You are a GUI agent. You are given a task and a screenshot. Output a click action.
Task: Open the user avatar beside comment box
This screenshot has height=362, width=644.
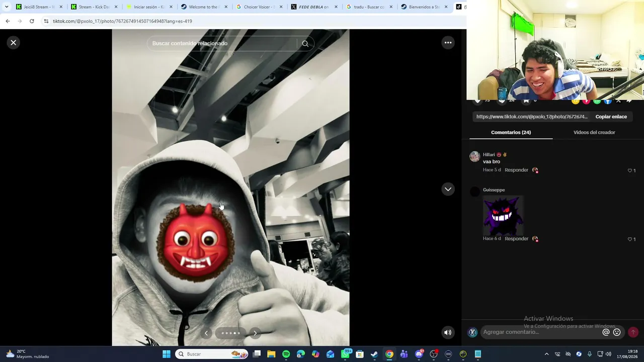472,332
